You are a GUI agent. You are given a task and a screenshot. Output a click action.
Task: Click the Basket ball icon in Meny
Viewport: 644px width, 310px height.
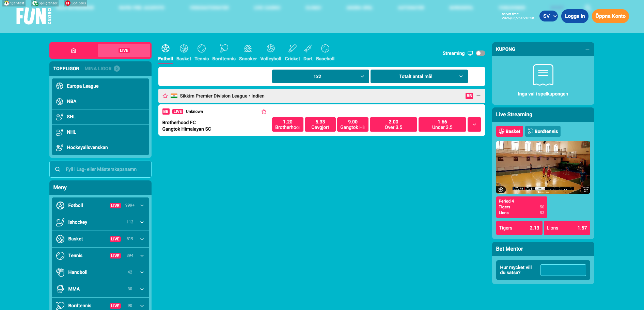tap(60, 239)
